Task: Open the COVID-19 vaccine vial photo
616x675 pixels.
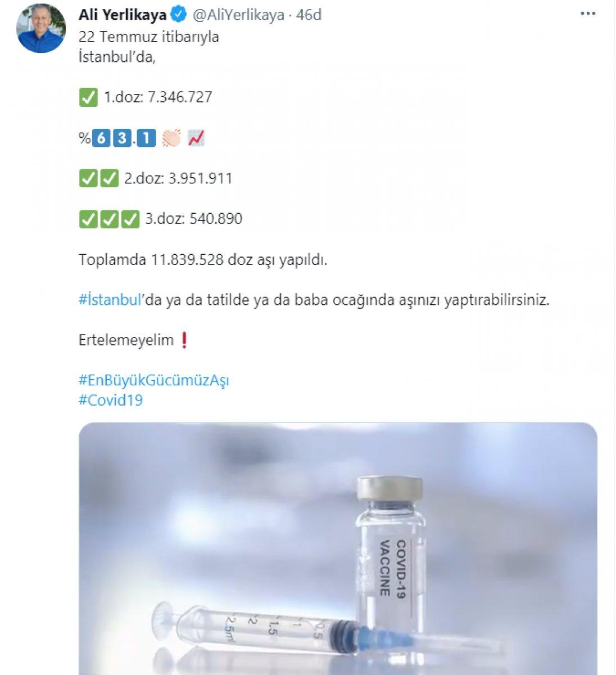Action: 338,548
